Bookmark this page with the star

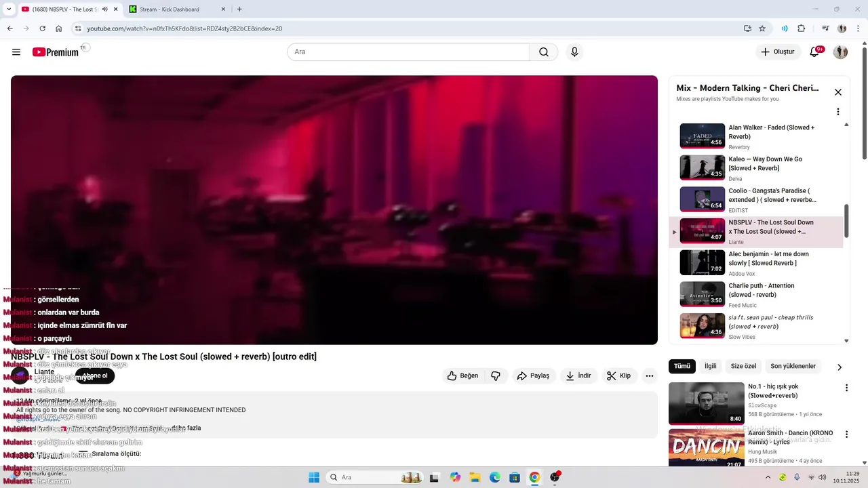coord(762,28)
